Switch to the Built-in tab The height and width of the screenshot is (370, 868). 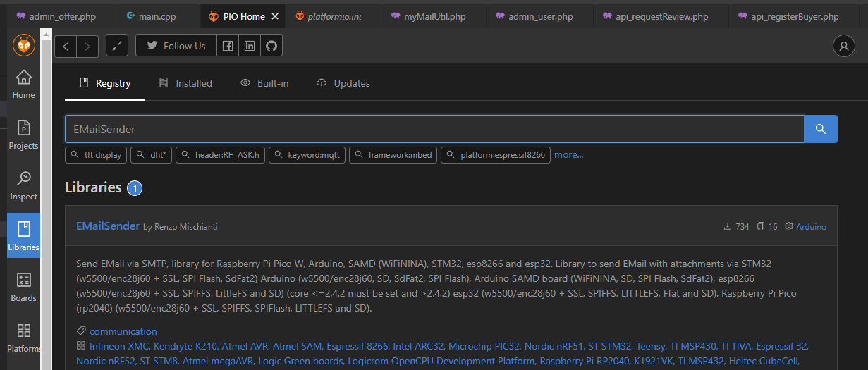[x=264, y=83]
